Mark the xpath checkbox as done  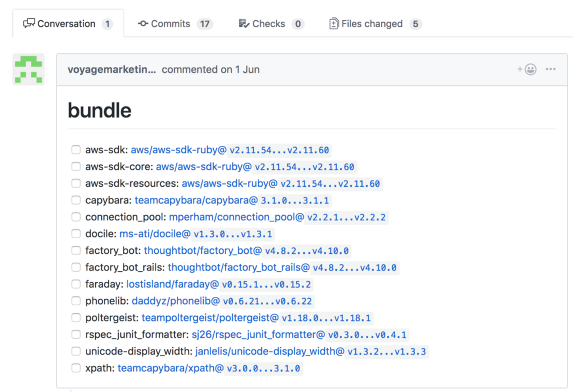76,368
